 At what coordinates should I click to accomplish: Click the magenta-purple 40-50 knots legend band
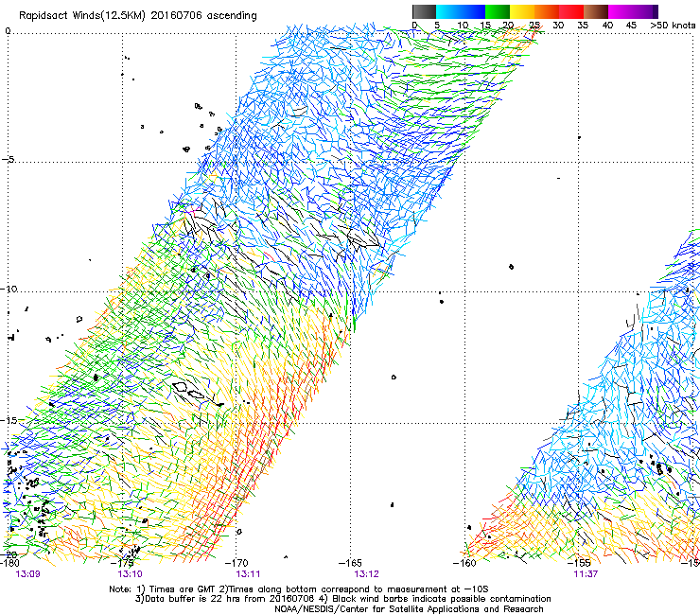click(x=633, y=11)
